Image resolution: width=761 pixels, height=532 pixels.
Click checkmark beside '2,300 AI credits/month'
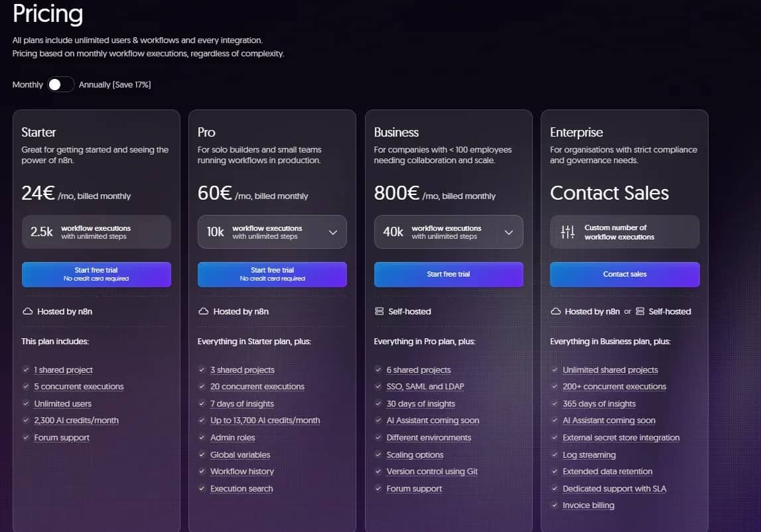26,420
